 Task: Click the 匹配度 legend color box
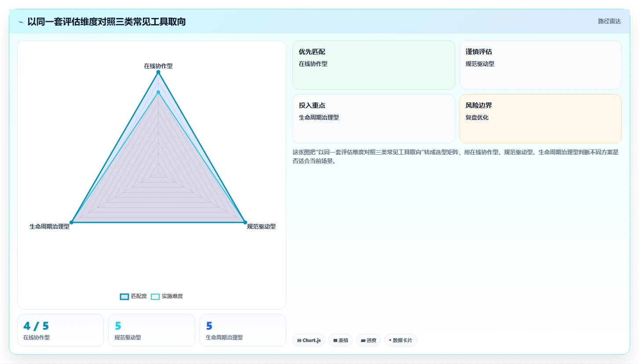124,296
